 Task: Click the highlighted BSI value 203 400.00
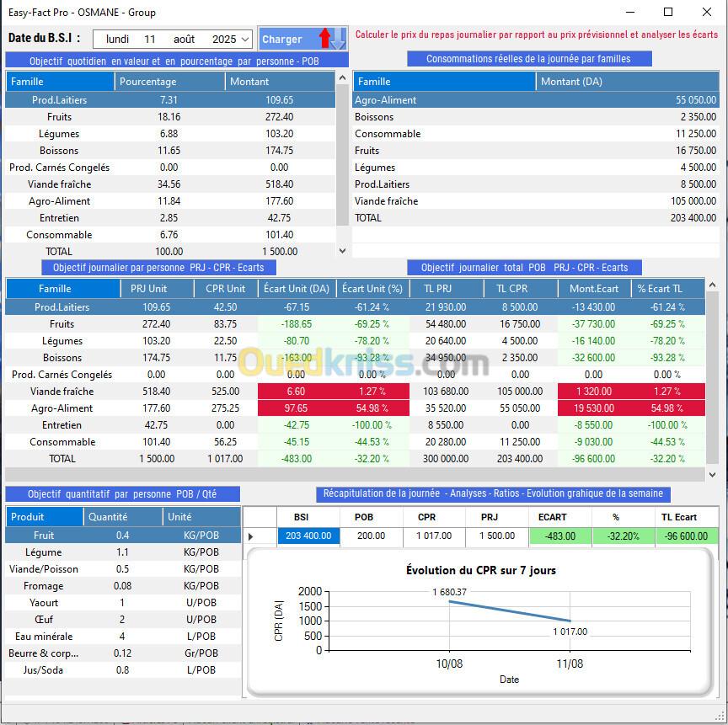[308, 536]
